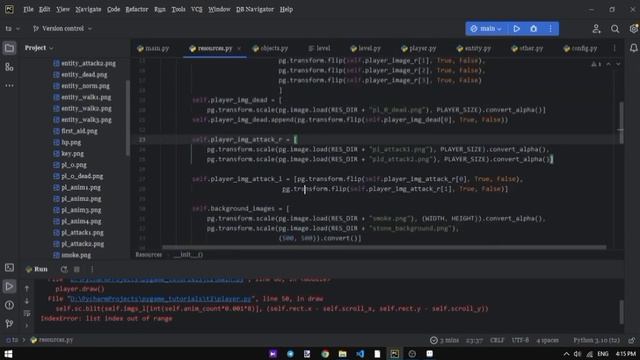The width and height of the screenshot is (640, 360).
Task: Open the PyCharm logo main menu icon
Action: pos(9,9)
